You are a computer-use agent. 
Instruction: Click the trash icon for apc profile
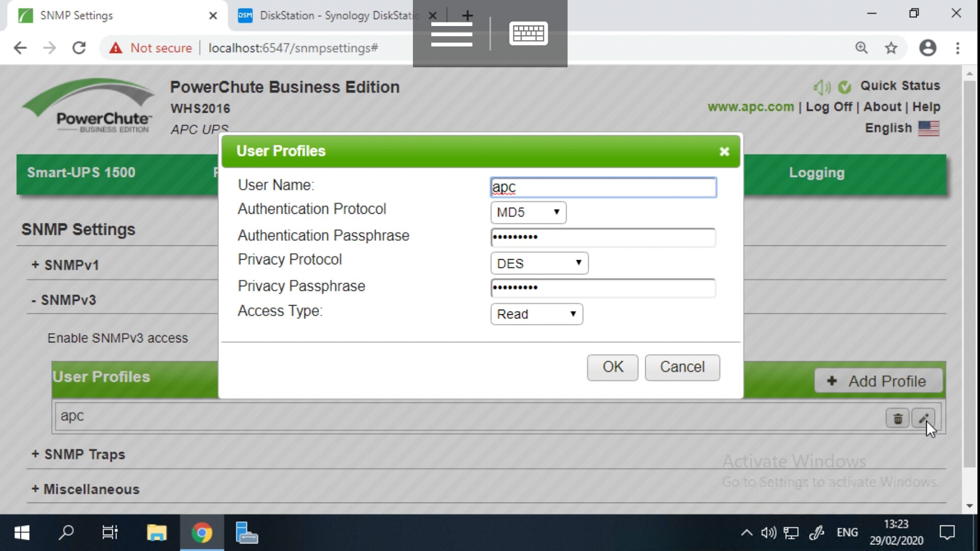tap(897, 419)
